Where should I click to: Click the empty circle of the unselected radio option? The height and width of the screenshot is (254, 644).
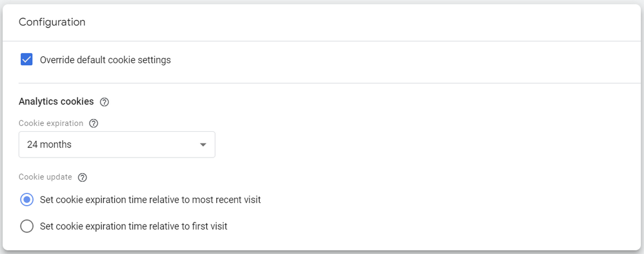[x=26, y=226]
